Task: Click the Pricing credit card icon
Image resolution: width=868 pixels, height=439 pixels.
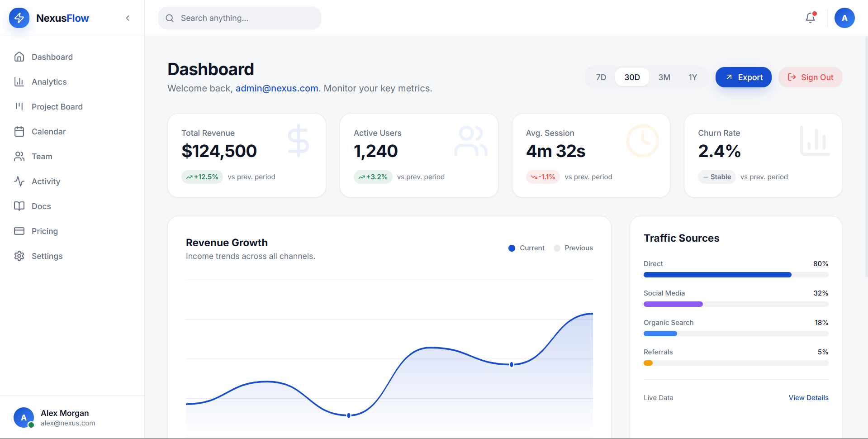Action: click(19, 231)
